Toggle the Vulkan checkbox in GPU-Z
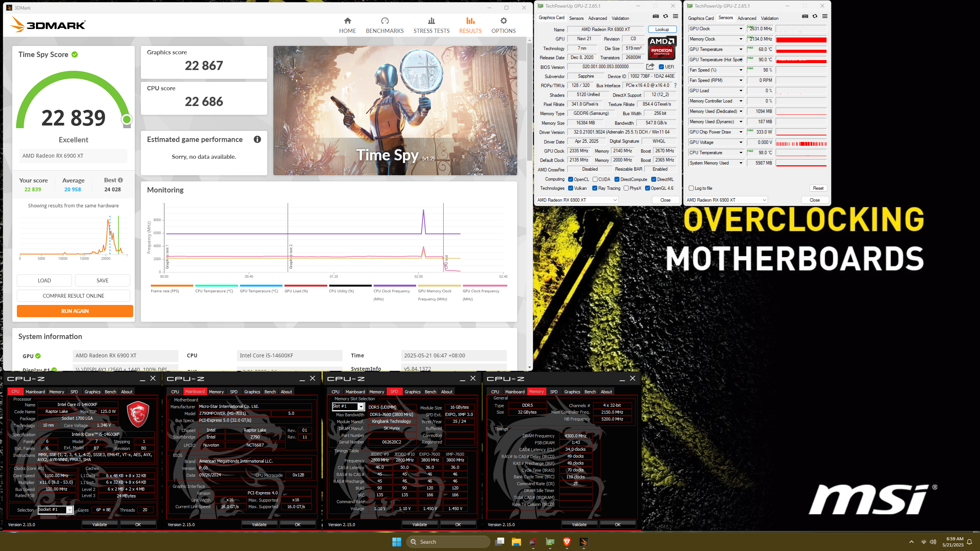The height and width of the screenshot is (551, 980). (x=570, y=188)
